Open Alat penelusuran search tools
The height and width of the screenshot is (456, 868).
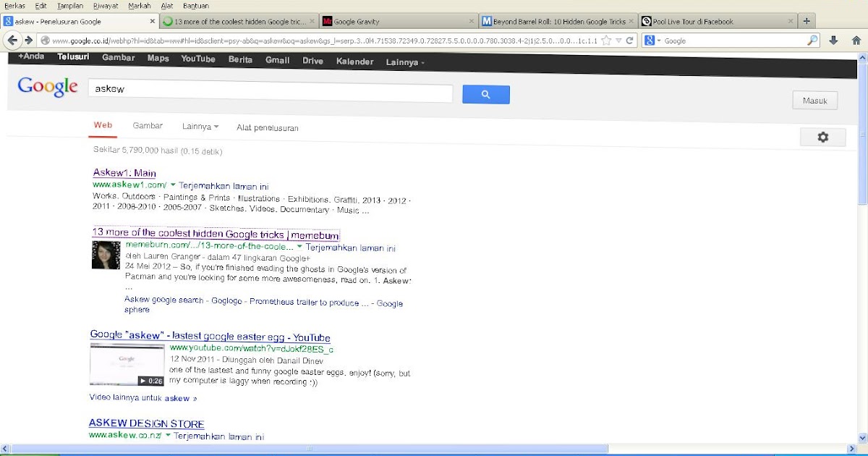click(x=268, y=128)
